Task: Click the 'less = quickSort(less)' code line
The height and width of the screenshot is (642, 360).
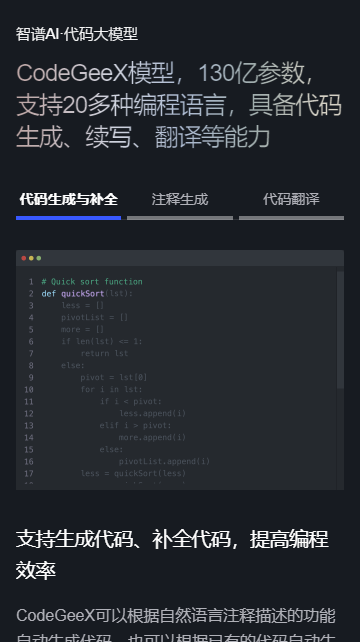Action: [x=133, y=473]
